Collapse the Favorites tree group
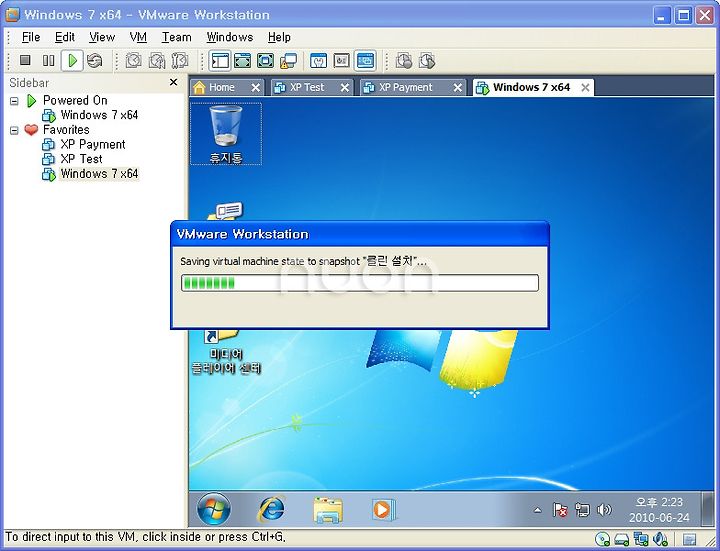Screen dimensions: 720x551 [x=14, y=130]
